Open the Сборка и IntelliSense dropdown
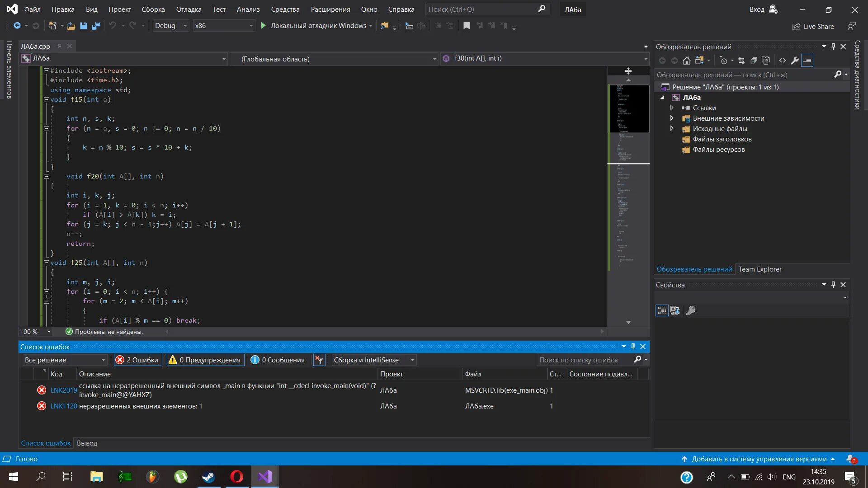Image resolution: width=868 pixels, height=488 pixels. point(374,360)
